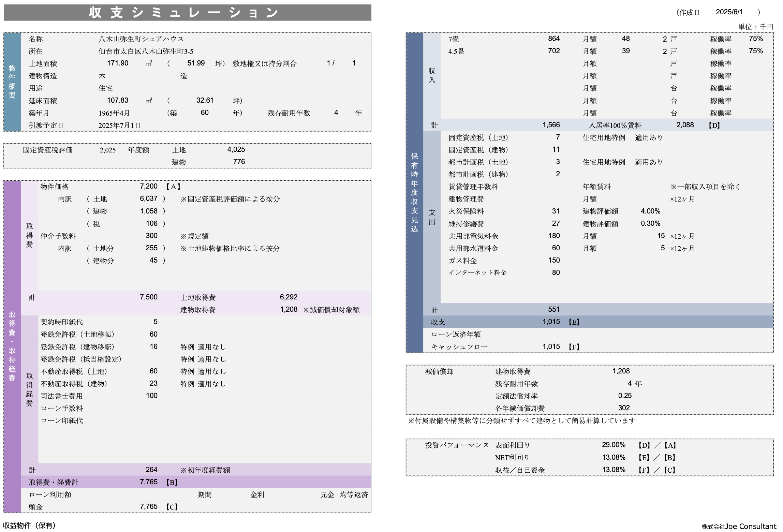Click 7畳 annual income 864
The height and width of the screenshot is (532, 783).
coord(554,39)
